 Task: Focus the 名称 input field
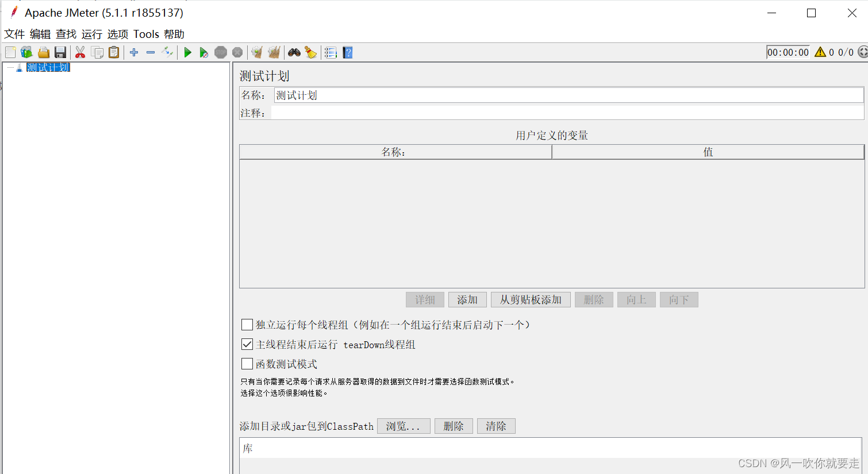click(569, 95)
